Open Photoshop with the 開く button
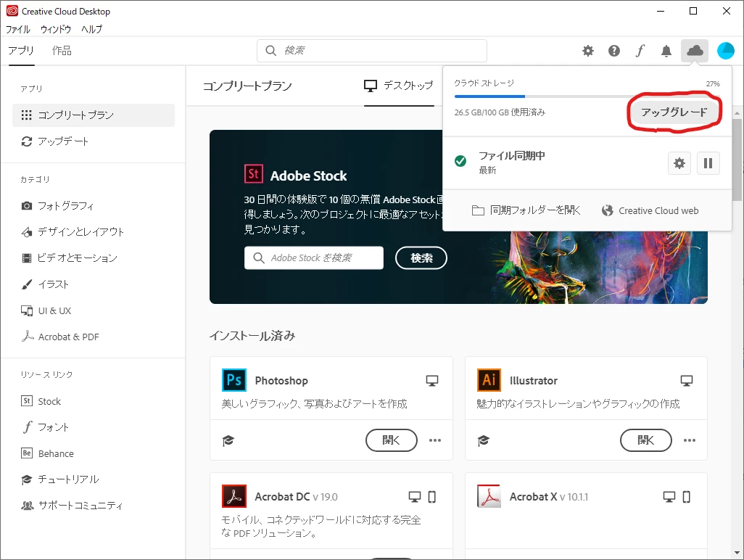Image resolution: width=744 pixels, height=560 pixels. 392,440
